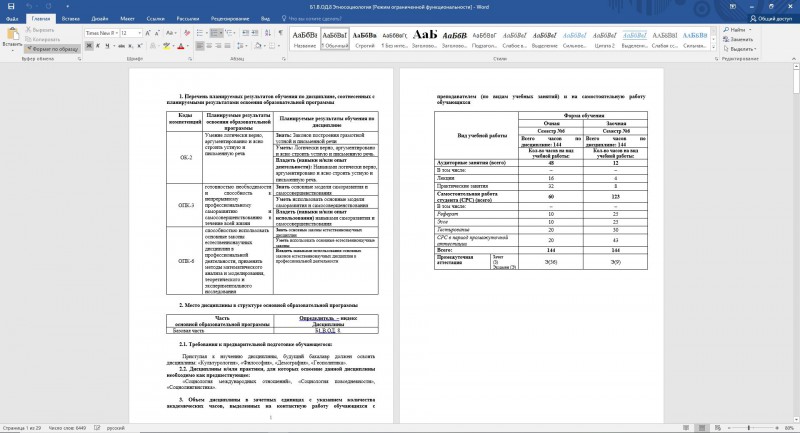
Task: Switch to the Вставка (Insert) tab
Action: 70,19
